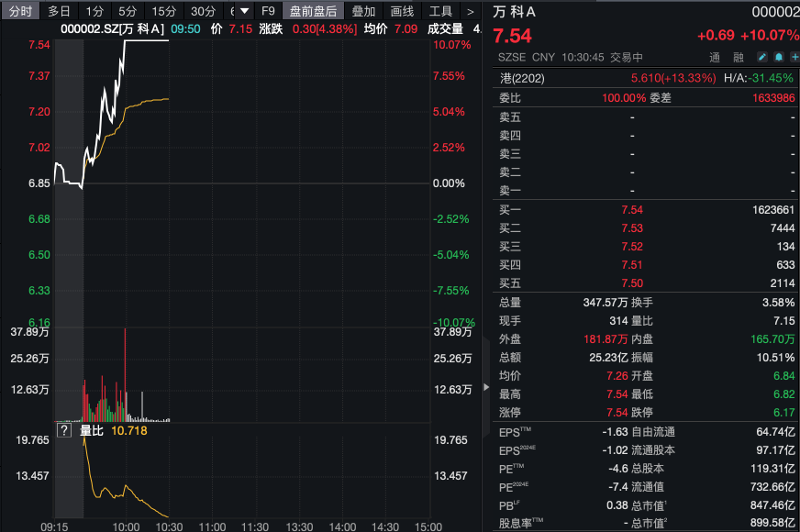Open the F9 toolbar item
The width and height of the screenshot is (800, 532).
pos(268,11)
